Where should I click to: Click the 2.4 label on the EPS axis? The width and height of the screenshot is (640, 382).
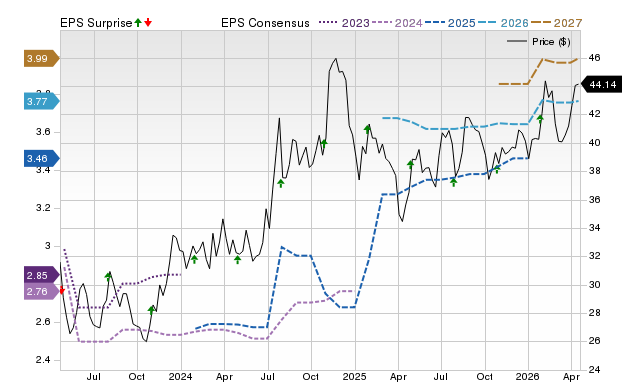pyautogui.click(x=42, y=360)
